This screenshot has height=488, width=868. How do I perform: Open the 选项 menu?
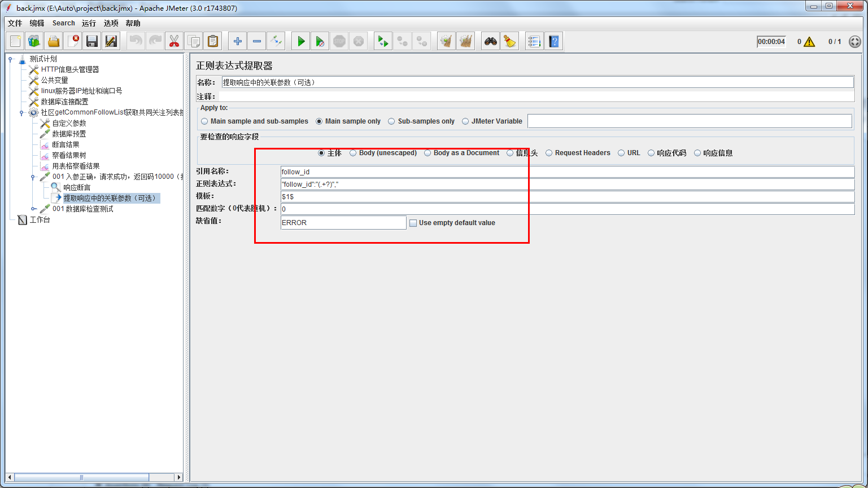tap(111, 23)
